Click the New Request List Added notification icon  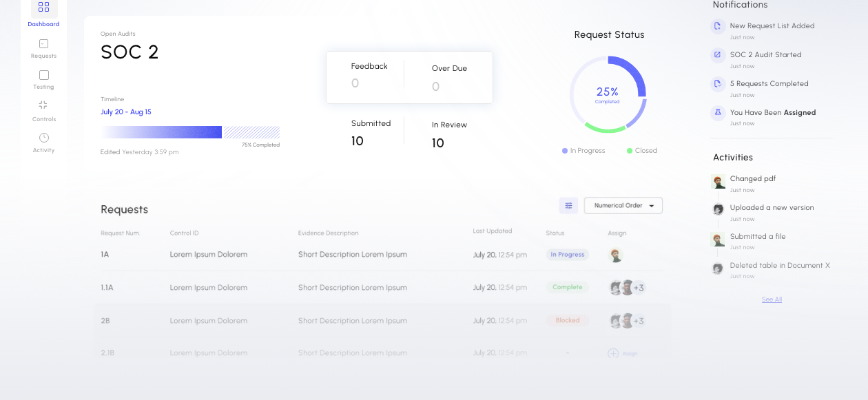(x=718, y=26)
